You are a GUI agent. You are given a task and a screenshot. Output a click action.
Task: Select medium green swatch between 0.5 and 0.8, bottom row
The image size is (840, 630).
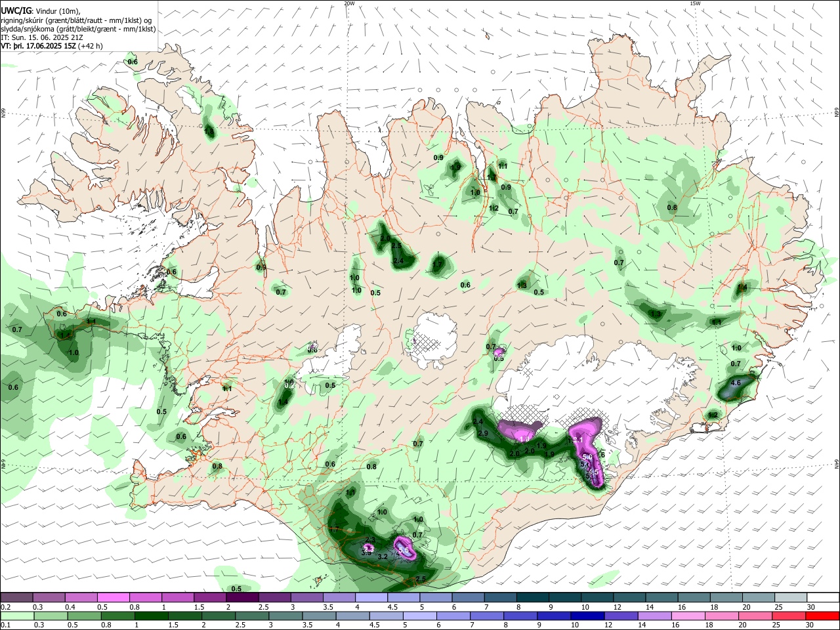tap(84, 616)
